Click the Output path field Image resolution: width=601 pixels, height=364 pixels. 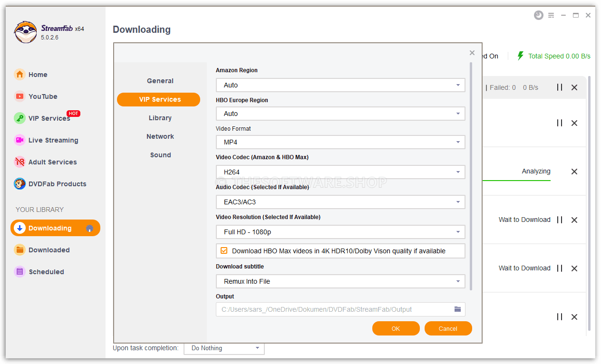pos(340,309)
